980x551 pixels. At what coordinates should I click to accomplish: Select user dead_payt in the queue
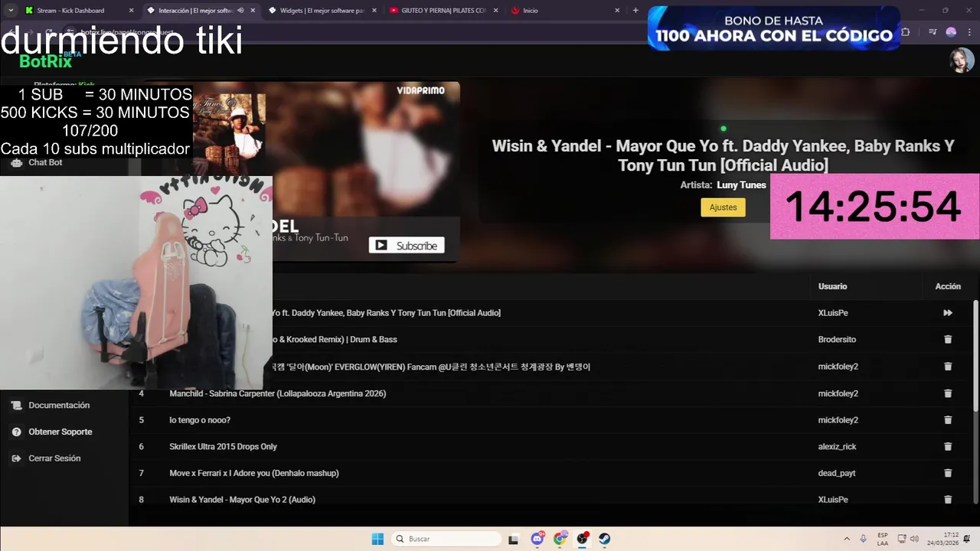point(837,473)
